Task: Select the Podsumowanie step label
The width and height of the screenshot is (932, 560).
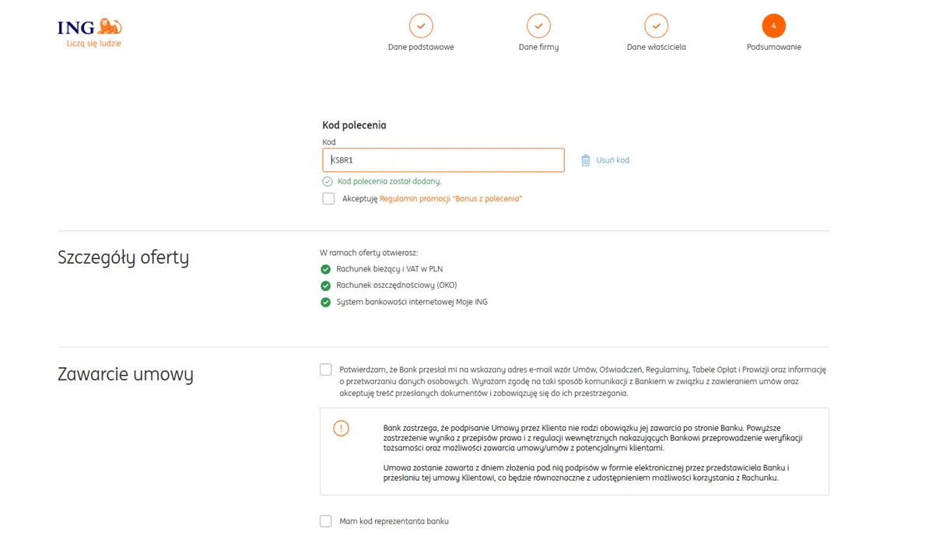Action: (x=774, y=47)
